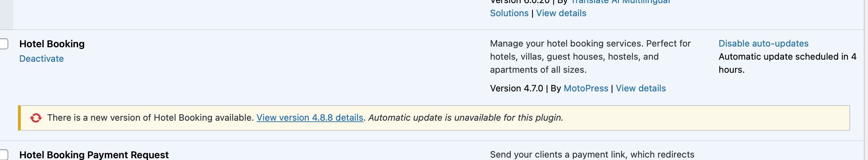868x160 pixels.
Task: Click the Translate AI Multilingual author link
Action: 620,2
